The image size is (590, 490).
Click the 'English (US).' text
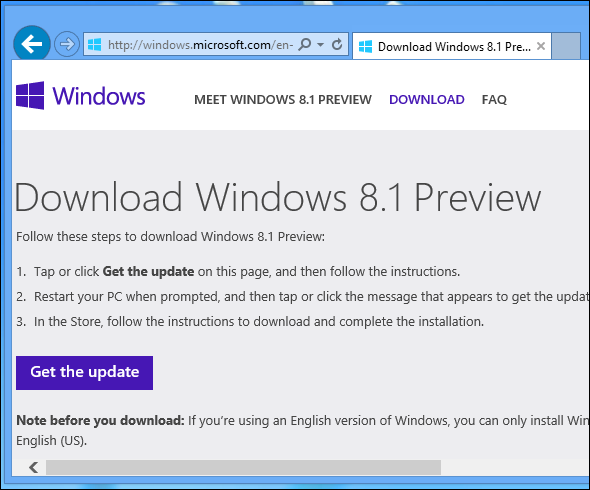click(x=52, y=440)
